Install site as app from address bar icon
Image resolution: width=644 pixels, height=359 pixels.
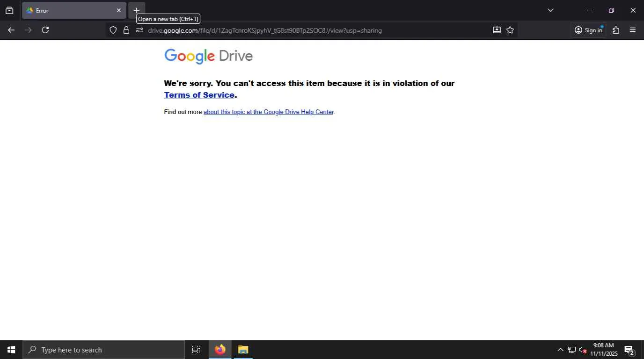point(497,30)
